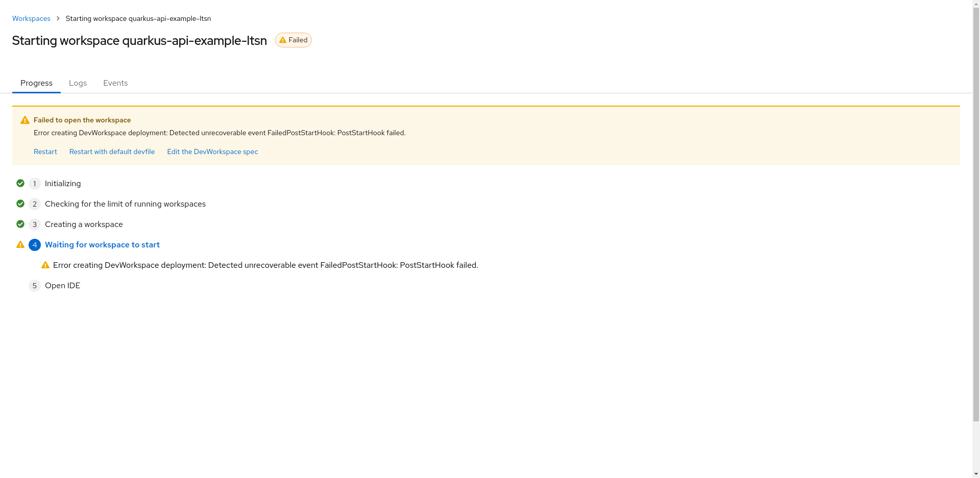Click the breadcrumb text 'Starting workspace quarkus-api-example-ltsn'
Screen dimensions: 980x478
point(138,18)
